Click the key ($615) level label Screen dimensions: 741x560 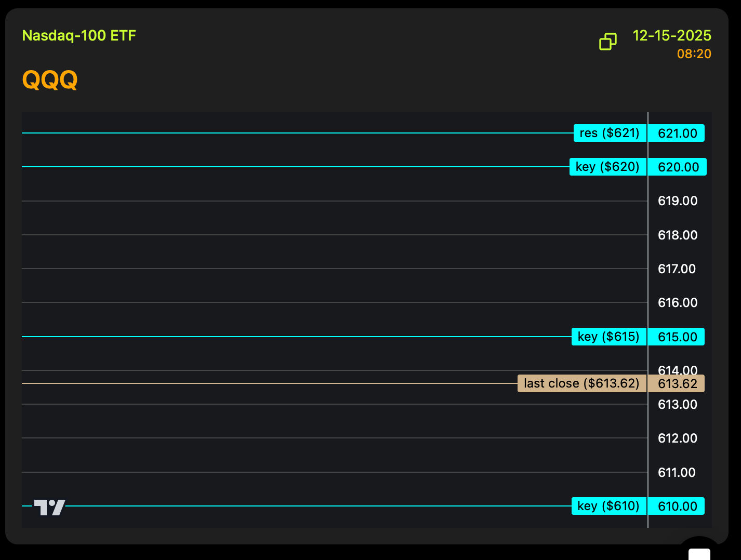[x=608, y=337]
